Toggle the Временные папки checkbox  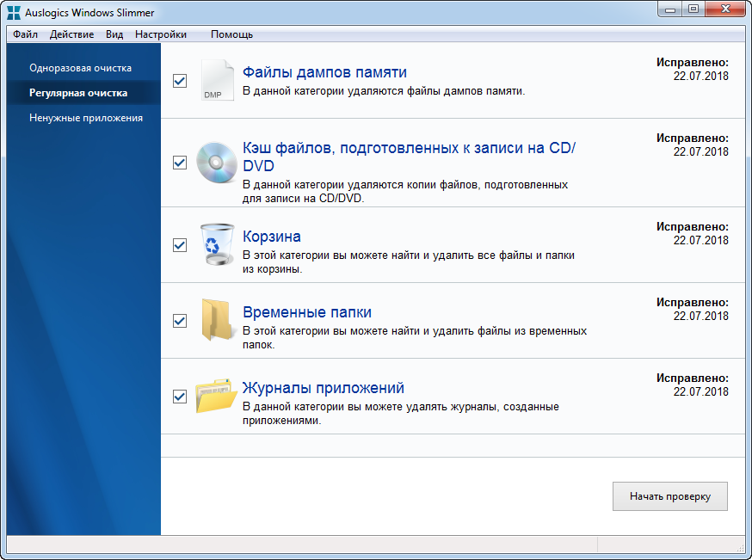(180, 320)
